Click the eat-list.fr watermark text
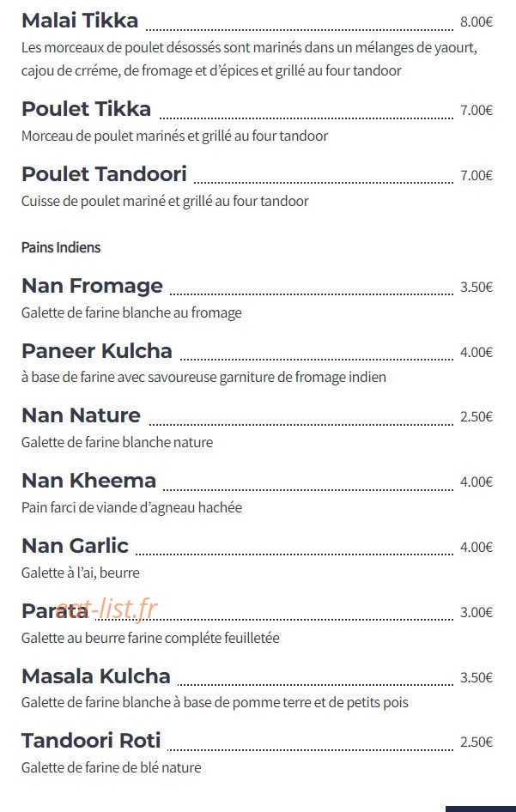 point(106,609)
